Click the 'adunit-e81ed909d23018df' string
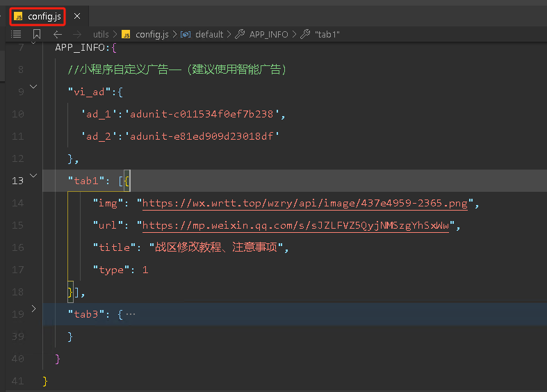547x392 pixels. [202, 136]
